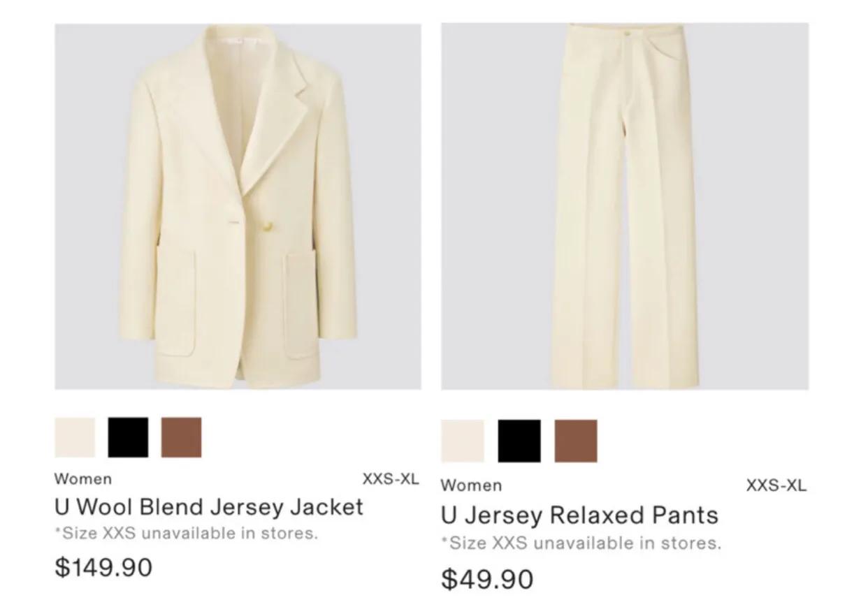The image size is (868, 600).
Task: Open the U Wool Blend Jersey Jacket link
Action: point(208,506)
